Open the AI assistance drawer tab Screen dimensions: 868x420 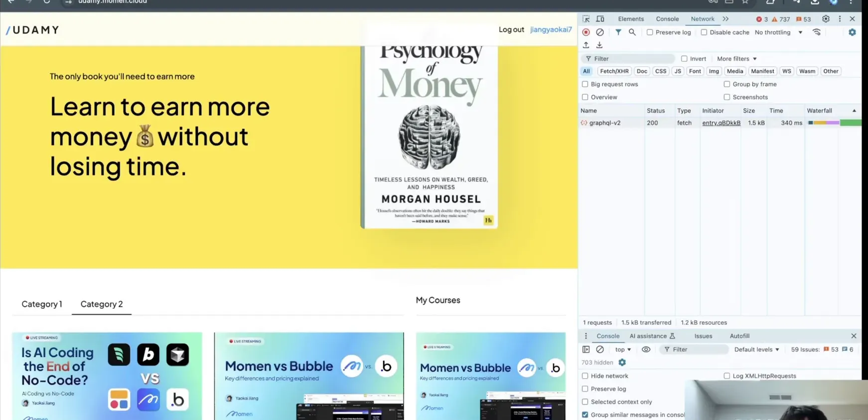click(x=652, y=336)
